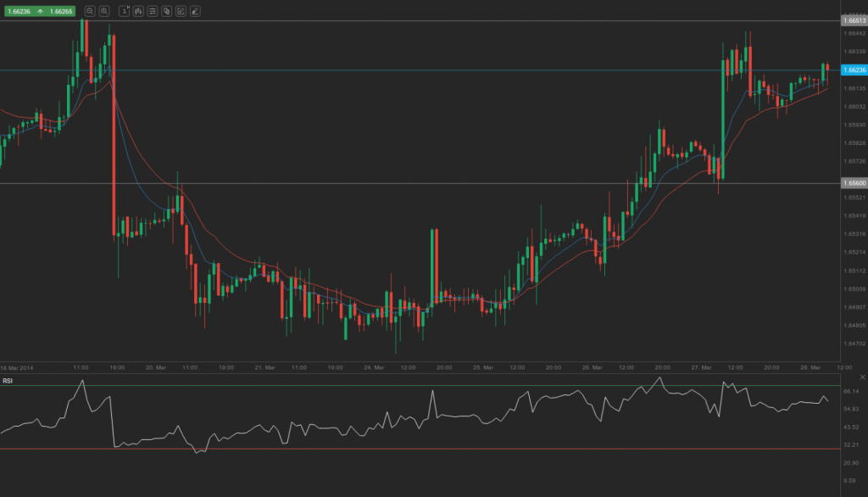Select the zoom-out magnifier tool
The height and width of the screenshot is (497, 868).
click(89, 11)
